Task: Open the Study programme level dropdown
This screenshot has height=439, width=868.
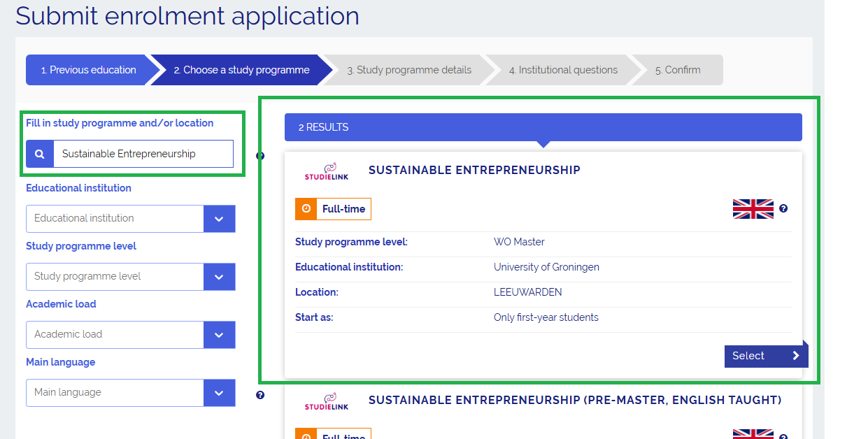Action: 219,277
